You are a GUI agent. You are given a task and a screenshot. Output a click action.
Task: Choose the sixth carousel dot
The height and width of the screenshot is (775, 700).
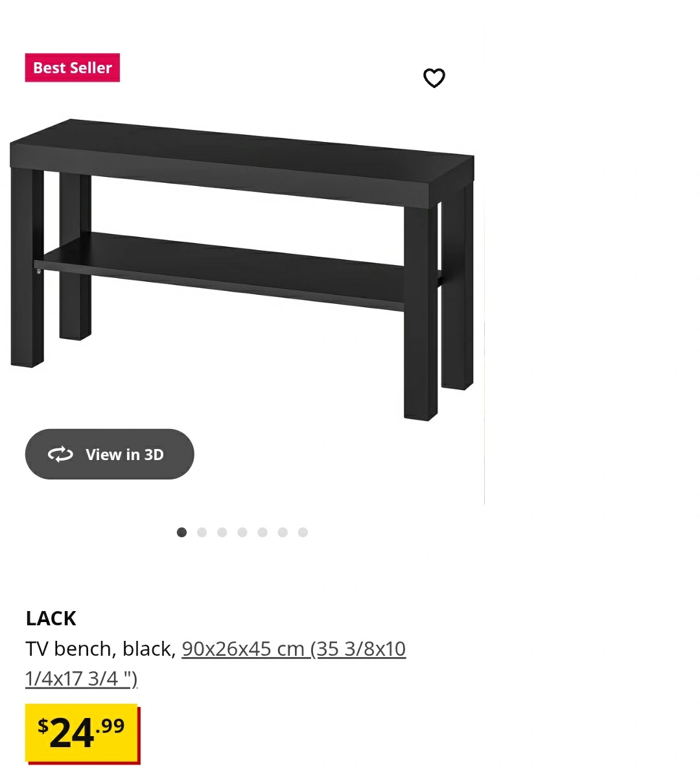(283, 532)
